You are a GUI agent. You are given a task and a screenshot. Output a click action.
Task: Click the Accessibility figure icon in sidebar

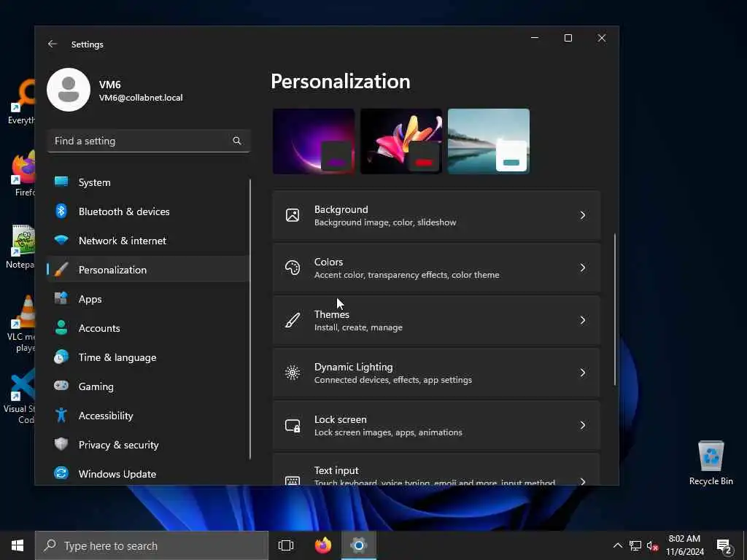(x=61, y=415)
